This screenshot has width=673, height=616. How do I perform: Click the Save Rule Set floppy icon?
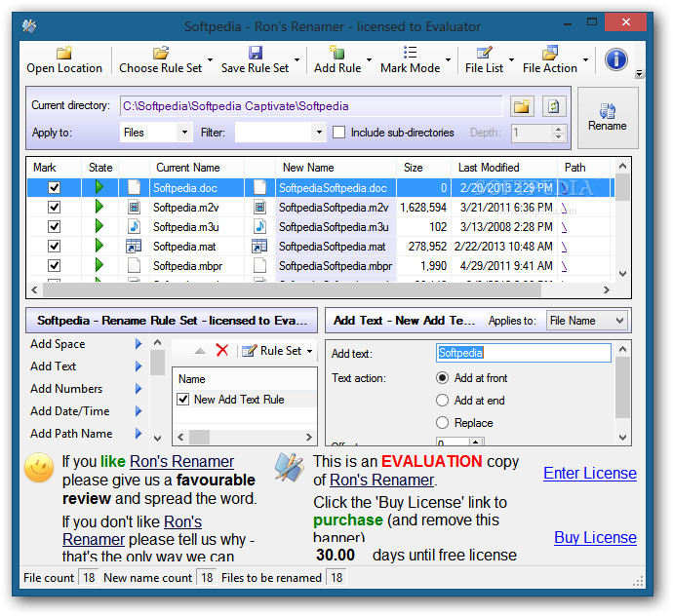pos(256,53)
